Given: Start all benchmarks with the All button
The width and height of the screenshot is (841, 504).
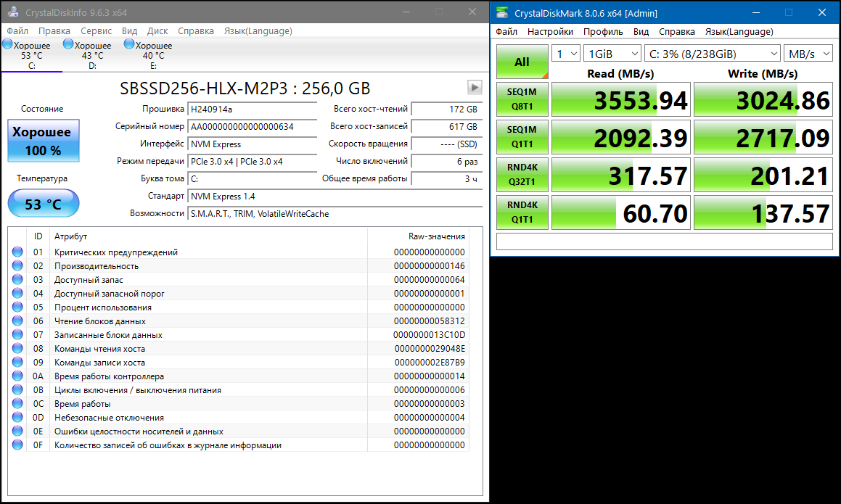Looking at the screenshot, I should tap(522, 62).
